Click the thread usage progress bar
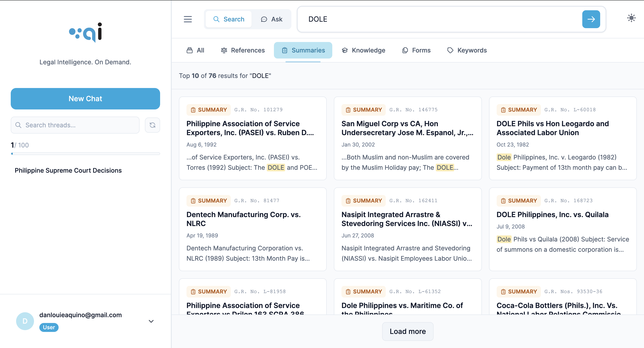Image resolution: width=644 pixels, height=348 pixels. [x=85, y=153]
